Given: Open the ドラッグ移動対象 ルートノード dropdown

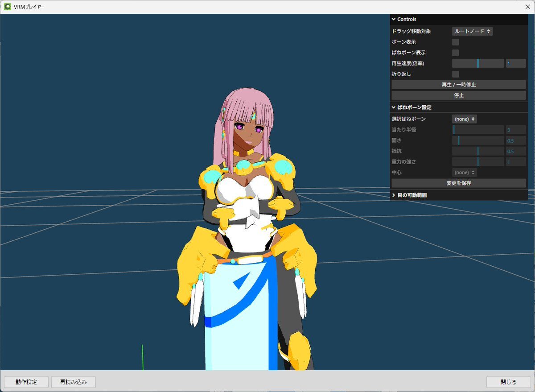Looking at the screenshot, I should click(x=472, y=31).
